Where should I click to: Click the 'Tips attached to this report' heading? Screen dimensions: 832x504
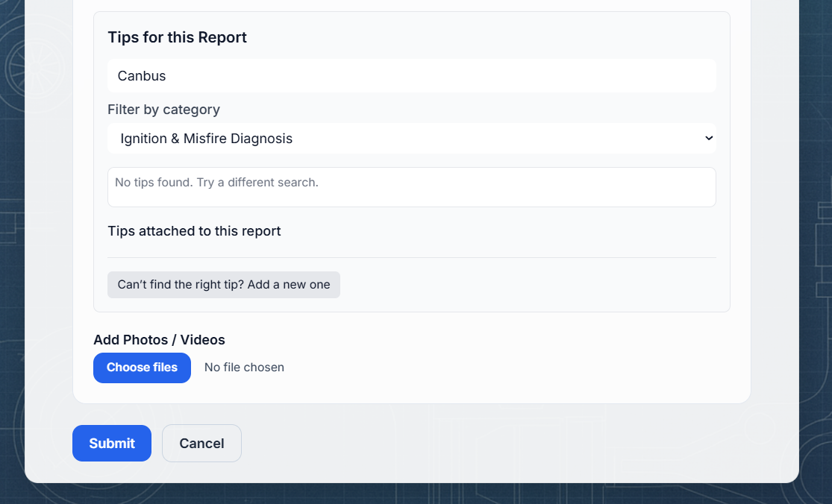[194, 231]
